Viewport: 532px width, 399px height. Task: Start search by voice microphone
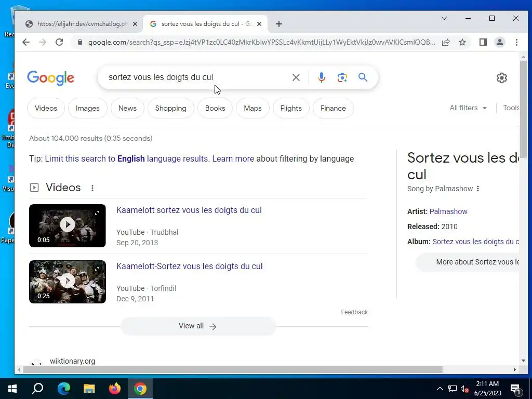point(321,77)
